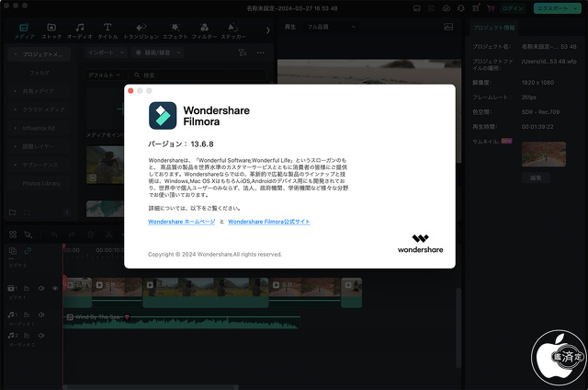The image size is (588, 390).
Task: Toggle the lock on the オーディオ 2 track
Action: 27,335
